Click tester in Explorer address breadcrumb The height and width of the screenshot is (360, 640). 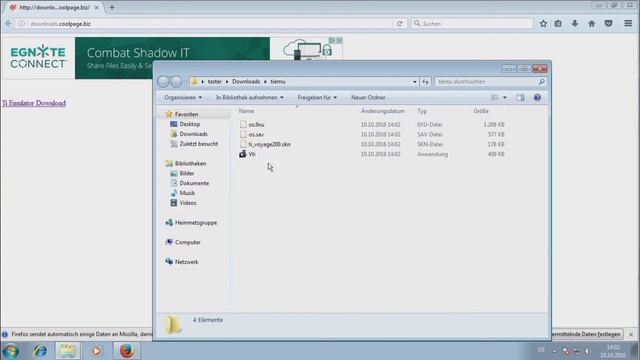click(x=215, y=82)
